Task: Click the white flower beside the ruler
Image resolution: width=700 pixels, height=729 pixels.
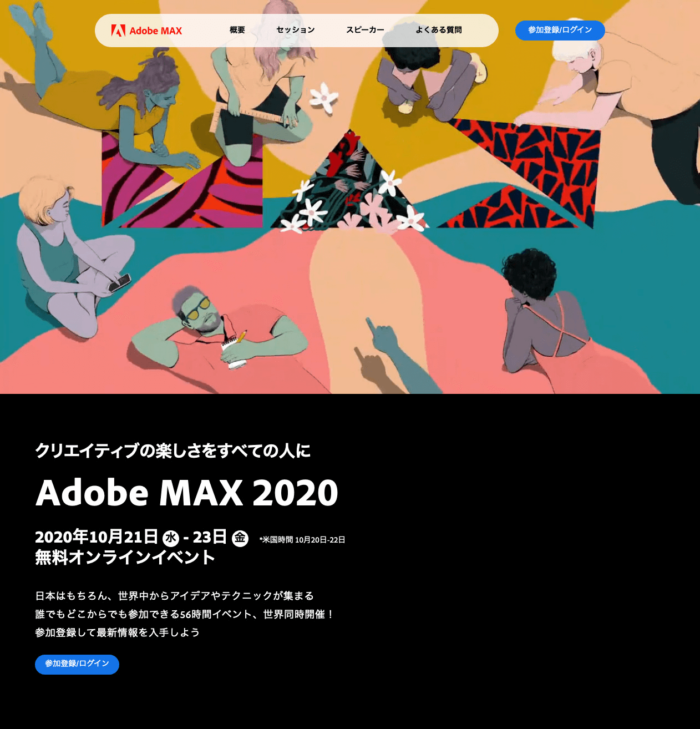Action: coord(323,98)
